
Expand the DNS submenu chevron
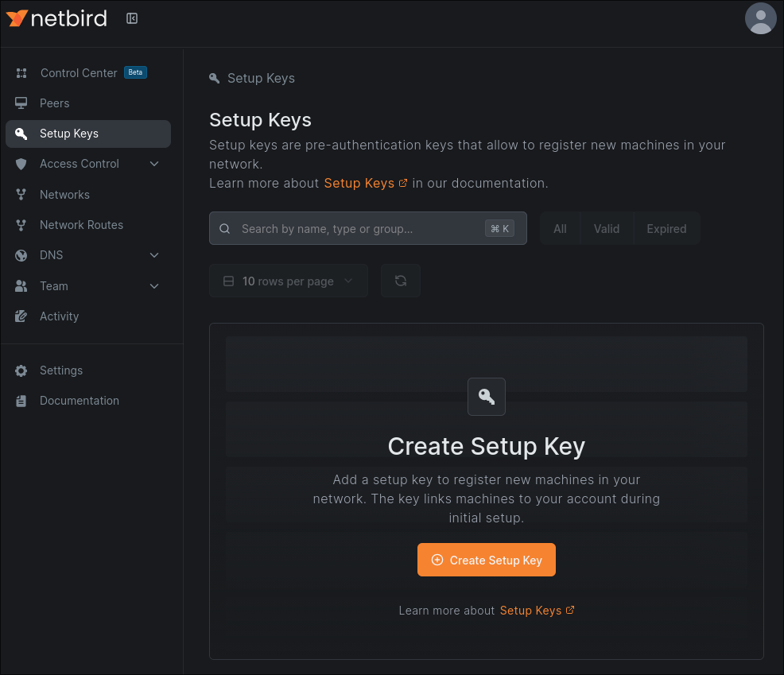154,255
